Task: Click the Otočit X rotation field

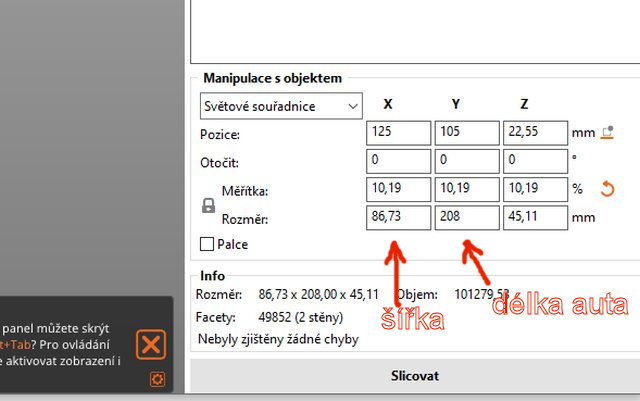Action: 398,161
